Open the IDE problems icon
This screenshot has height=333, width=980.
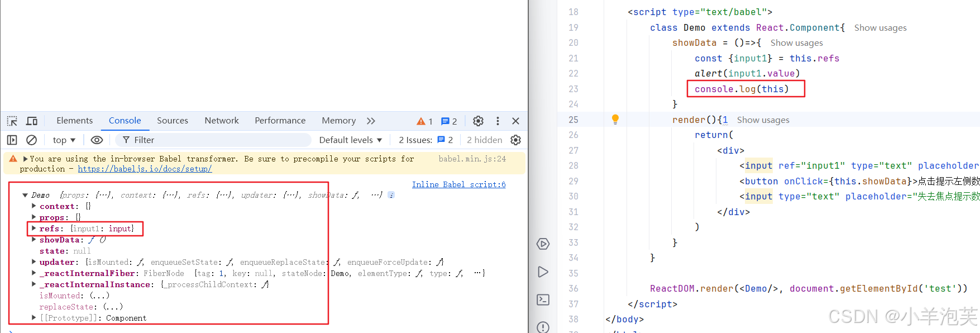(543, 327)
